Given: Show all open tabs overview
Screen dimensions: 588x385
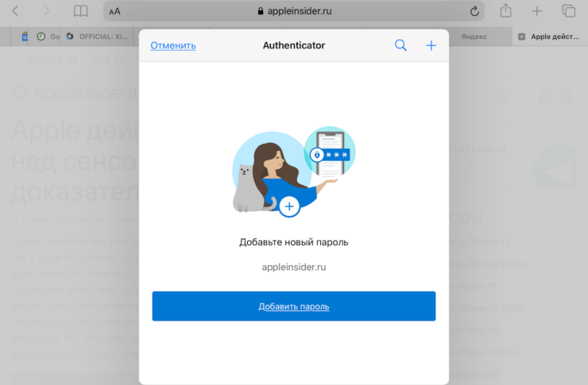Looking at the screenshot, I should pos(568,11).
